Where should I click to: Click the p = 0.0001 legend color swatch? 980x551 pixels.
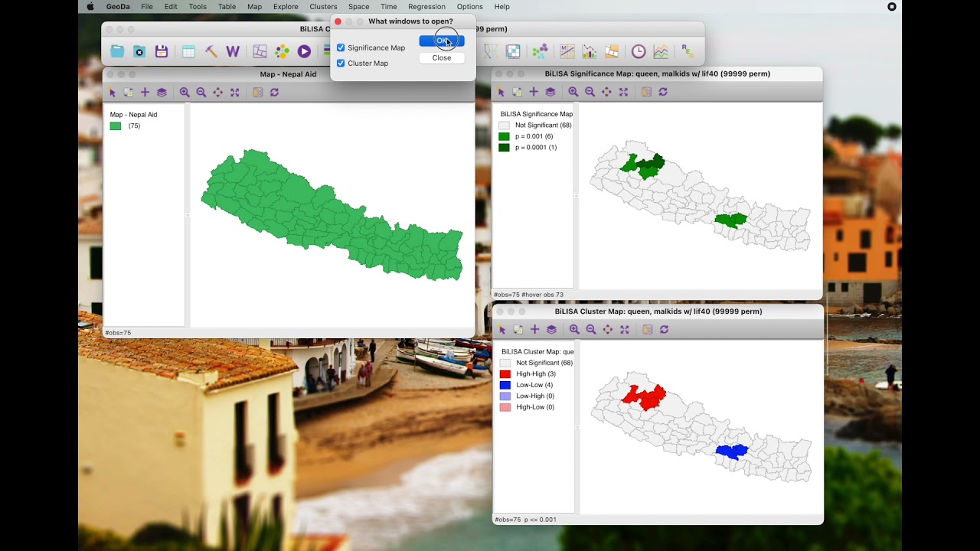pyautogui.click(x=504, y=147)
